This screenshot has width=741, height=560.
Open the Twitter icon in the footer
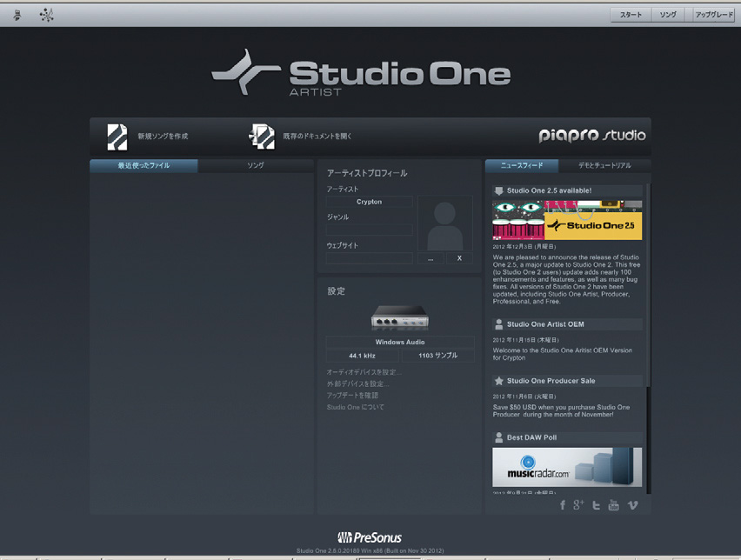coord(597,504)
